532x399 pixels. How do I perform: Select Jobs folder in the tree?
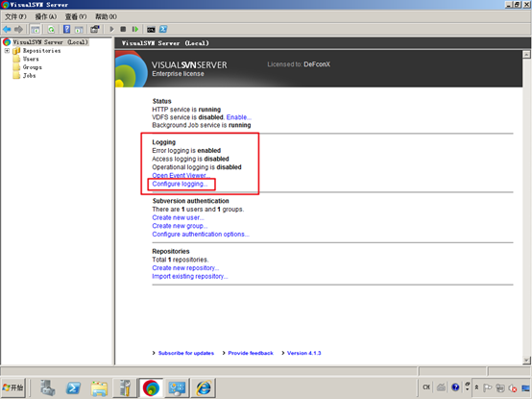[x=29, y=76]
